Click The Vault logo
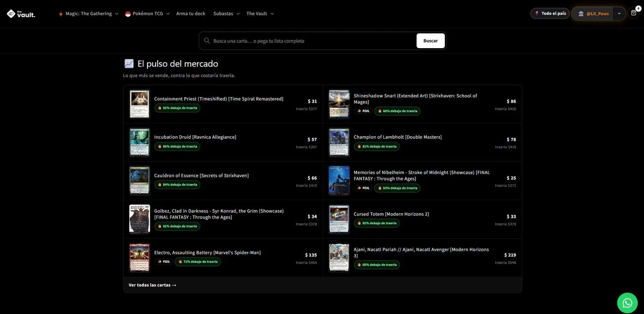The width and height of the screenshot is (644, 314). [x=21, y=14]
